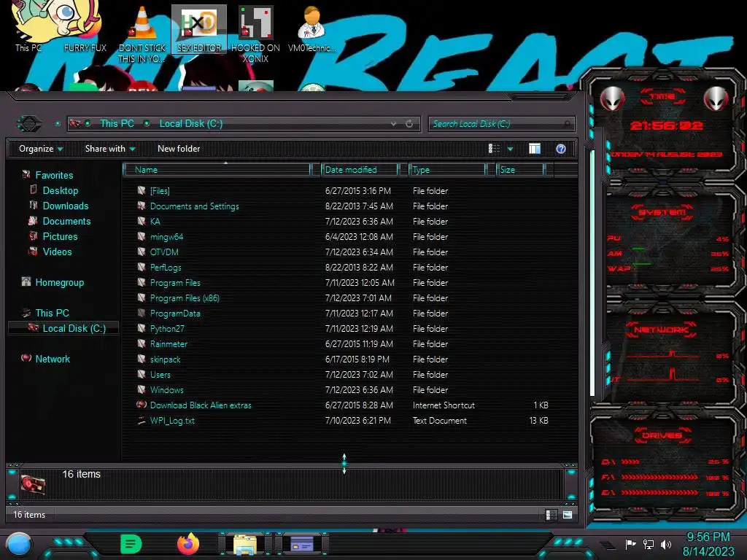747x560 pixels.
Task: Select the Rainmeter folder
Action: point(343,344)
